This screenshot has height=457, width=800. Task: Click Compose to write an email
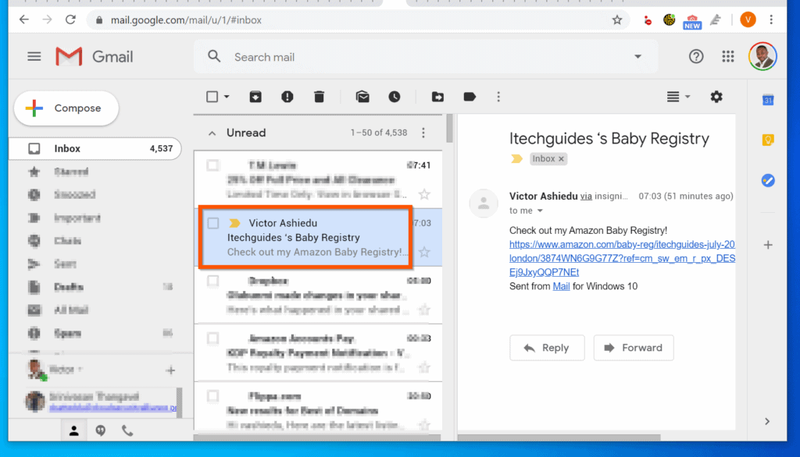tap(66, 108)
